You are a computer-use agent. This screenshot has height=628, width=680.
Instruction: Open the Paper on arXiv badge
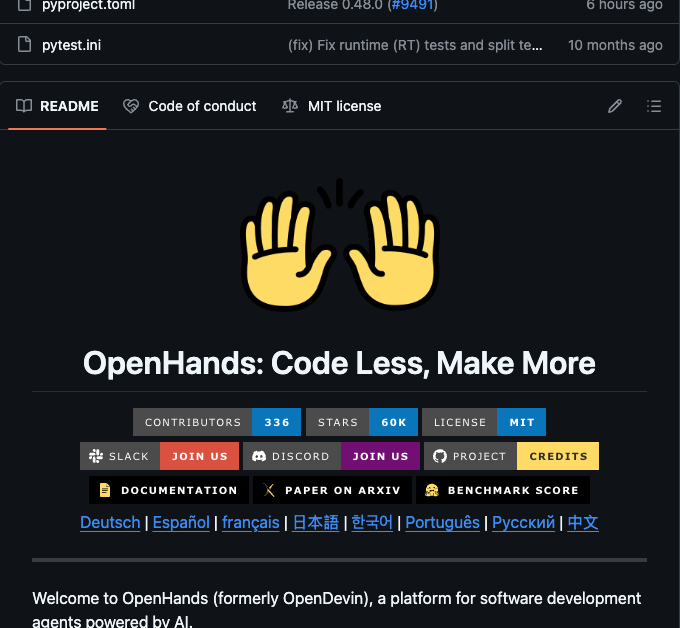pos(333,490)
